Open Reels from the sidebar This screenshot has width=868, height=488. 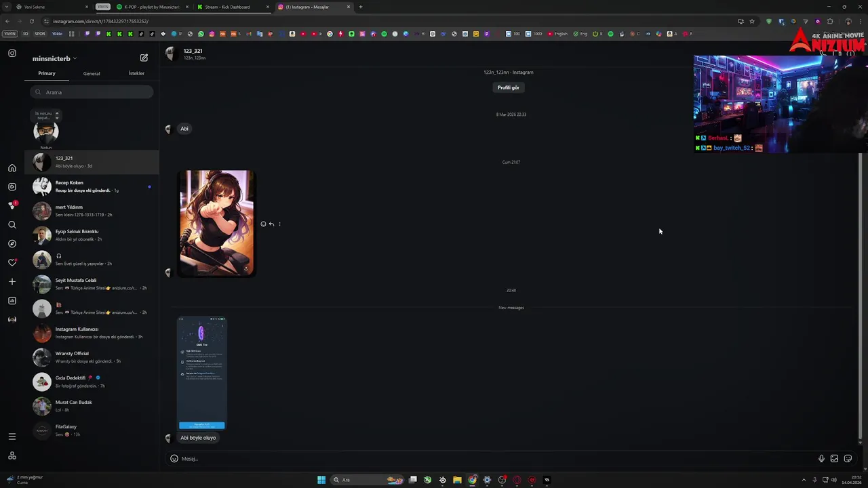[x=12, y=187]
